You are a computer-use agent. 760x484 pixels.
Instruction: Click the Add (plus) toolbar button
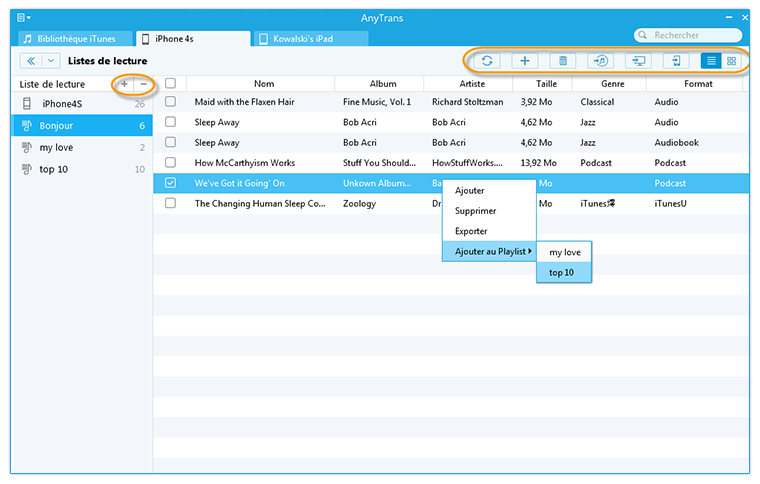[525, 61]
